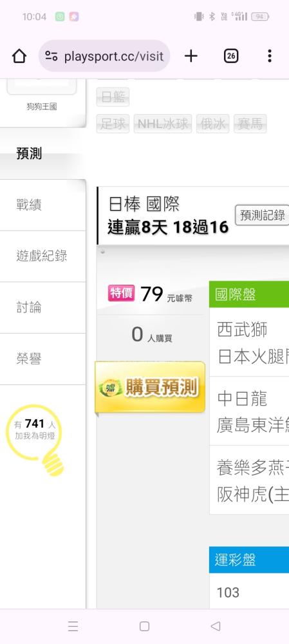This screenshot has width=289, height=644.
Task: Tap the Android back navigation icon
Action: pos(216,626)
